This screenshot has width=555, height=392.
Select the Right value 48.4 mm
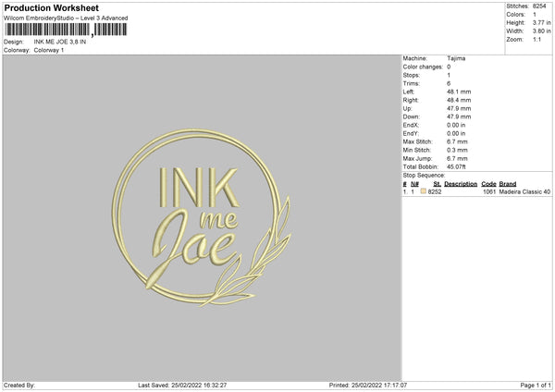459,100
